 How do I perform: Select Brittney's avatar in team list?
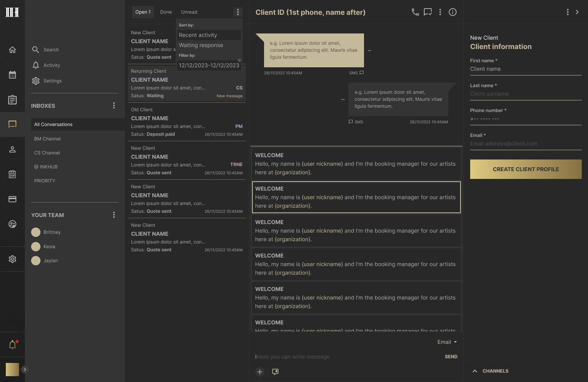coord(36,232)
